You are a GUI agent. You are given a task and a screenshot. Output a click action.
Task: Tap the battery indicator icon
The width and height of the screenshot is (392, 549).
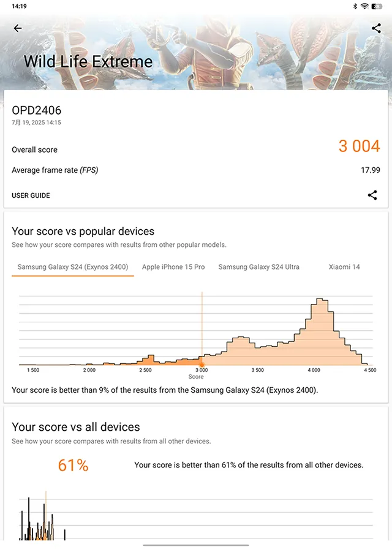[377, 6]
